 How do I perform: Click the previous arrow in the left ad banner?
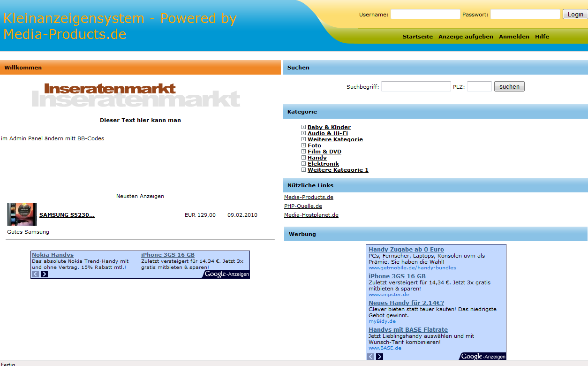tap(36, 274)
